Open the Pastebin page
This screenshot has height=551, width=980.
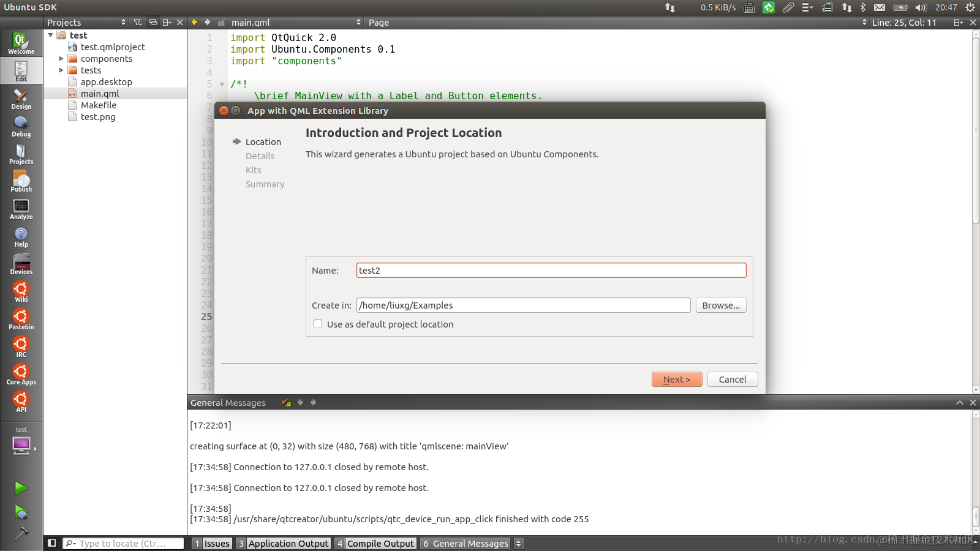pos(21,319)
